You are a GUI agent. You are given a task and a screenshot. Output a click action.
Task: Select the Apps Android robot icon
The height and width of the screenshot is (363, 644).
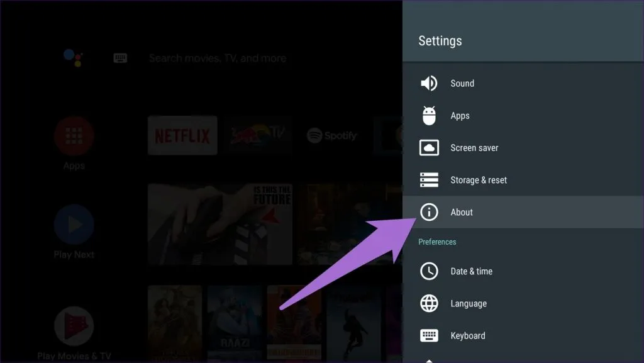click(429, 116)
